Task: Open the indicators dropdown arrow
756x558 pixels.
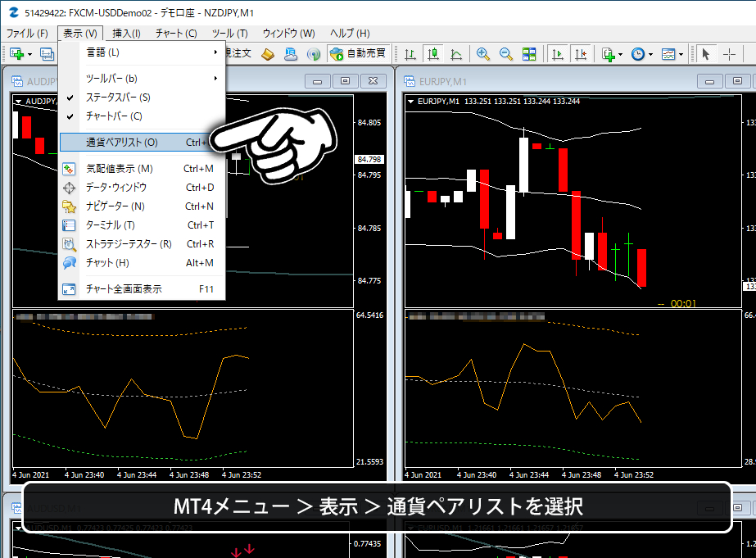Action: (x=621, y=54)
